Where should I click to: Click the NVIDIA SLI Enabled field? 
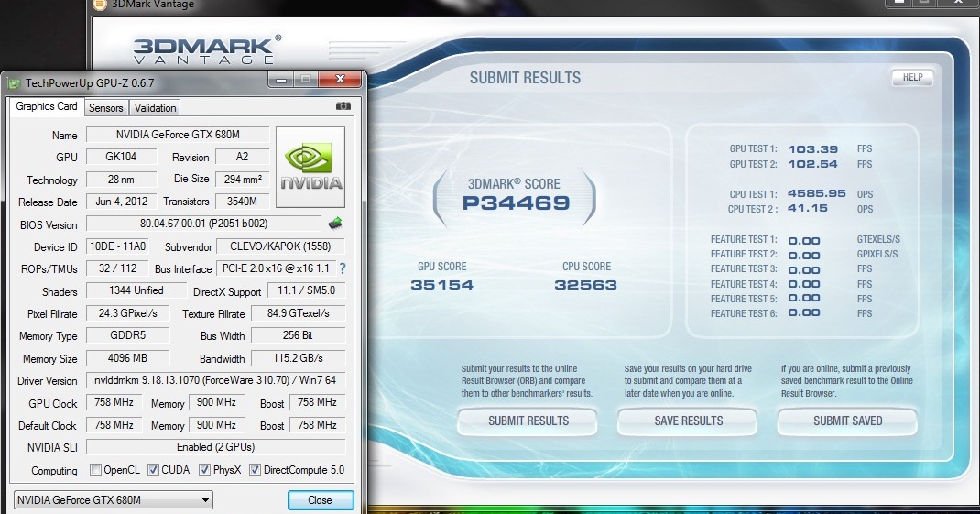pos(215,447)
